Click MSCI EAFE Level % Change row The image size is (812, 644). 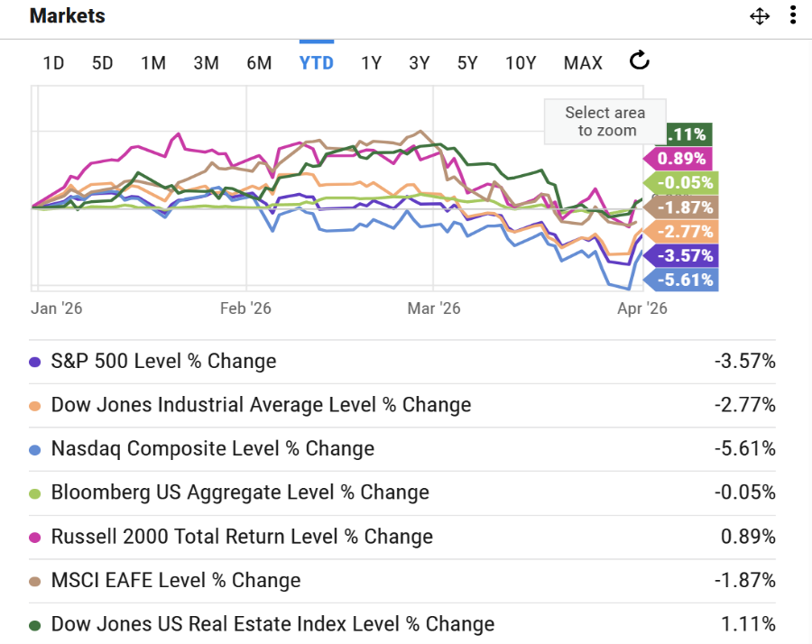tap(176, 580)
